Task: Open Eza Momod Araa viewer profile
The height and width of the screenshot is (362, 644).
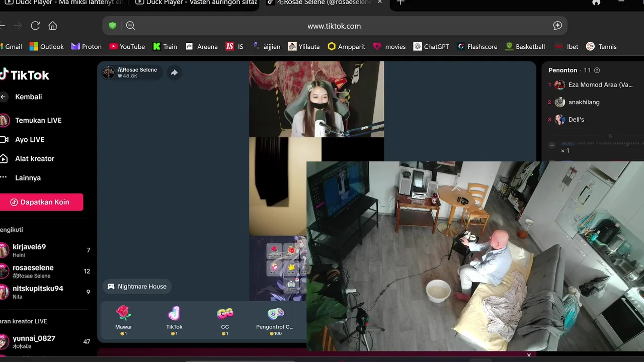Action: (x=591, y=85)
